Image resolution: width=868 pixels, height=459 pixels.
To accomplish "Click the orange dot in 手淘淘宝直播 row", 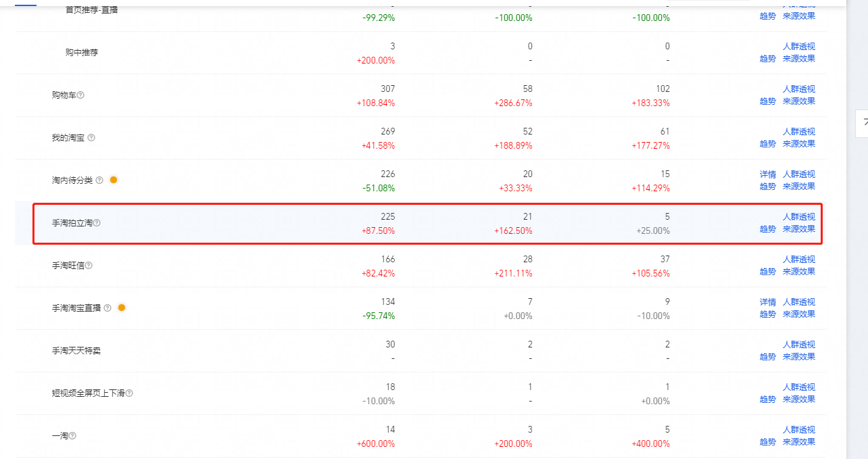I will (122, 308).
